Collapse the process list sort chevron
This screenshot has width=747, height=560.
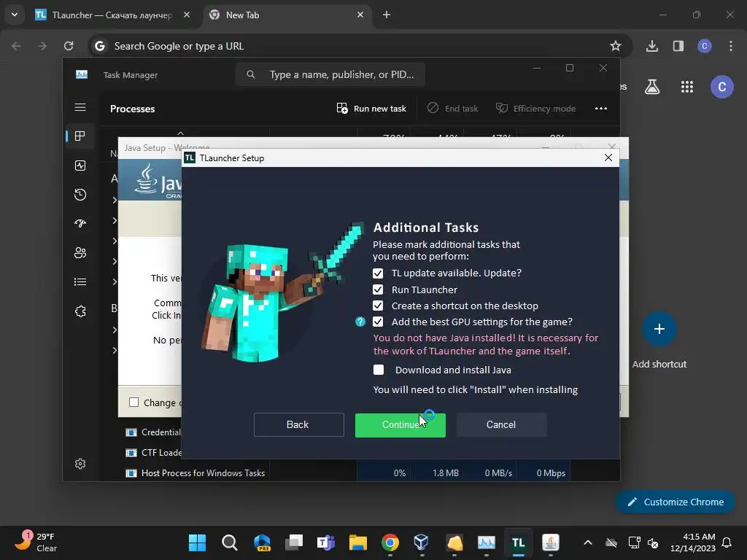[181, 133]
